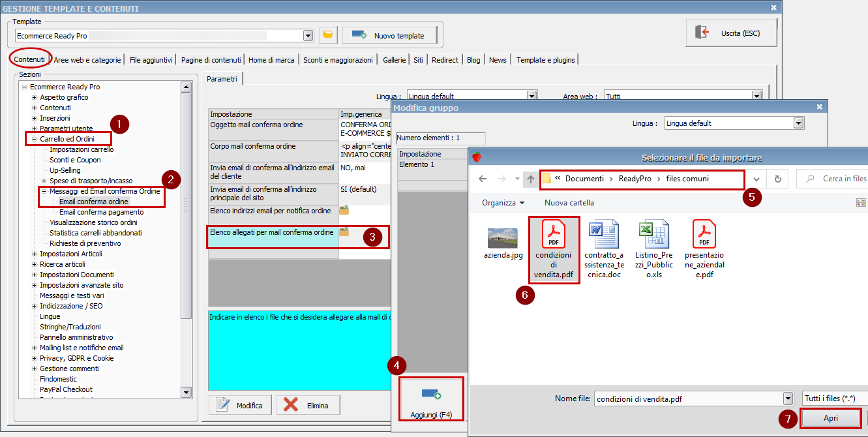The image size is (868, 437).
Task: Select contratto_assistenza_tecnica.doc file
Action: (x=603, y=249)
